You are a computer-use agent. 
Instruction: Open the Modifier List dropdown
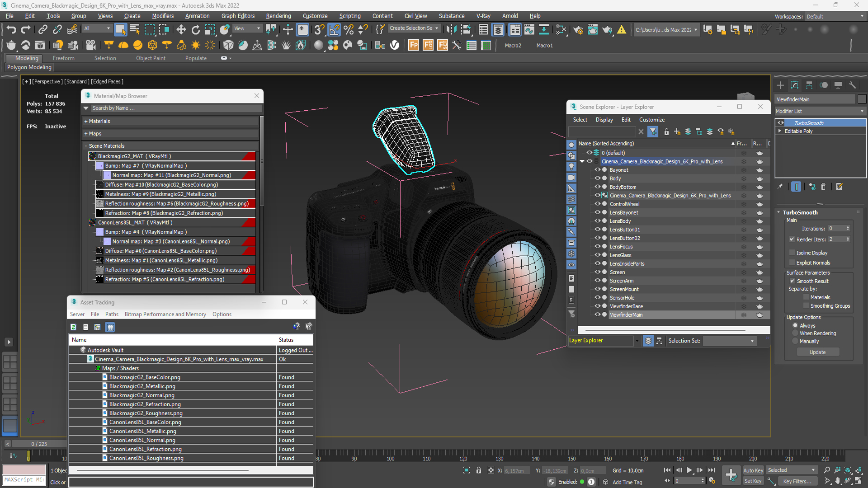coord(820,111)
